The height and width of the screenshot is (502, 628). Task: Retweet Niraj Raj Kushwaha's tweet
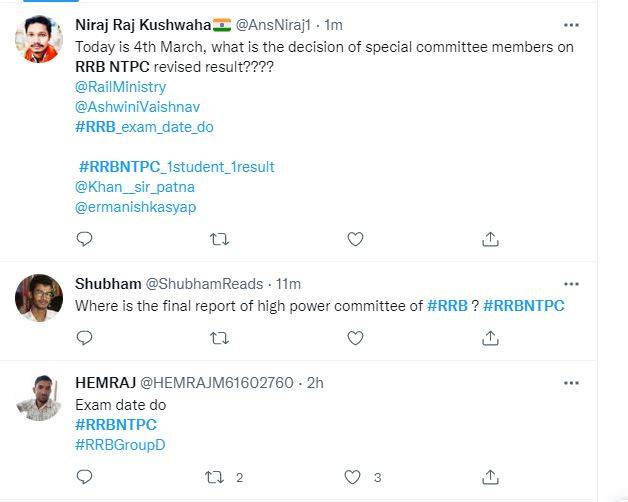[x=220, y=239]
